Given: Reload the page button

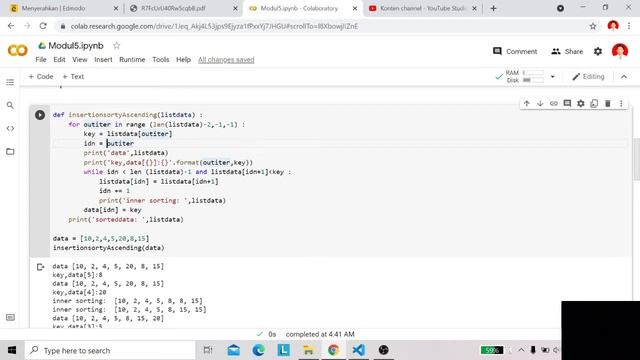Looking at the screenshot, I should pos(43,26).
